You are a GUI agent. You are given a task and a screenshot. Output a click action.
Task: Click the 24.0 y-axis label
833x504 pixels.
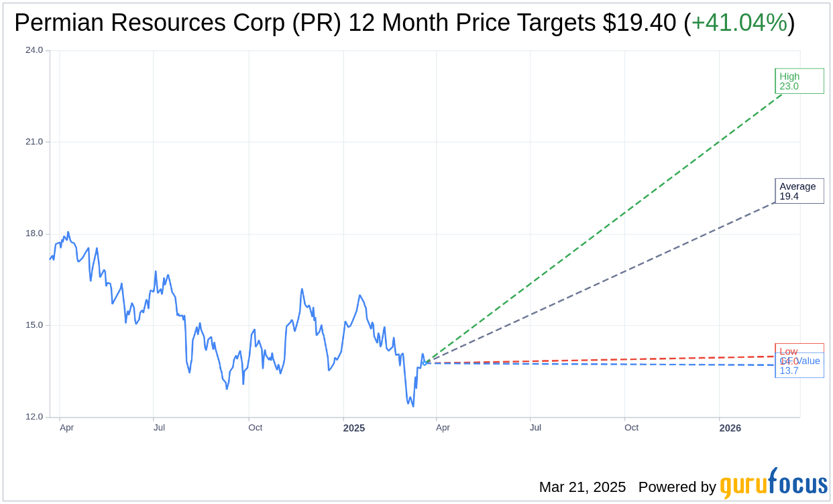point(34,50)
